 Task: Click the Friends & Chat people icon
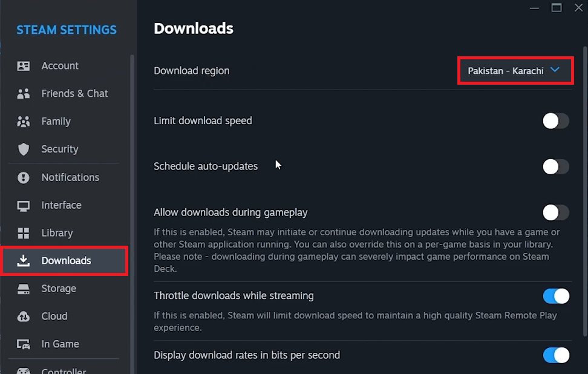23,93
